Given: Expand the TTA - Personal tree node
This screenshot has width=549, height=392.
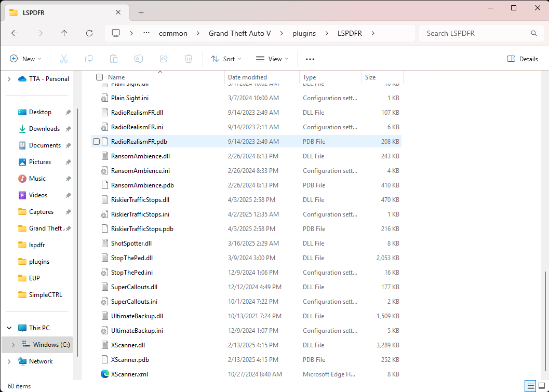Looking at the screenshot, I should [9, 79].
